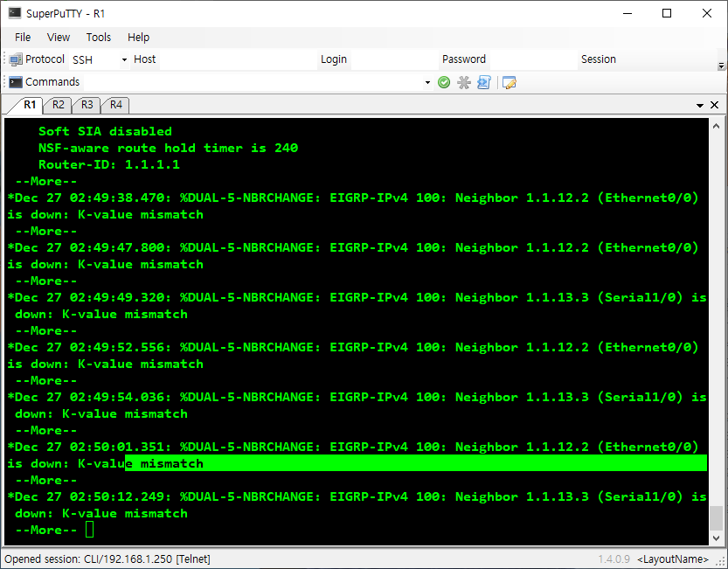Viewport: 728px width, 569px height.
Task: Maximize the SuperPuTTY window
Action: (x=667, y=13)
